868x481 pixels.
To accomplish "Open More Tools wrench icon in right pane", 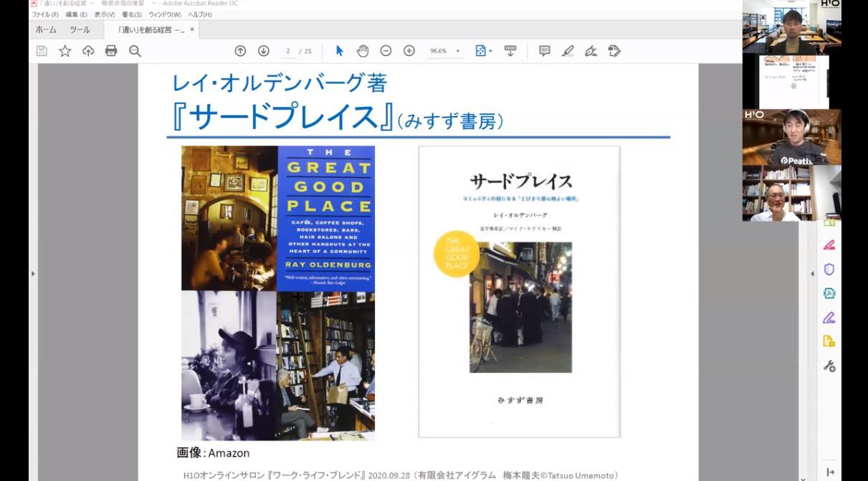I will (x=829, y=366).
